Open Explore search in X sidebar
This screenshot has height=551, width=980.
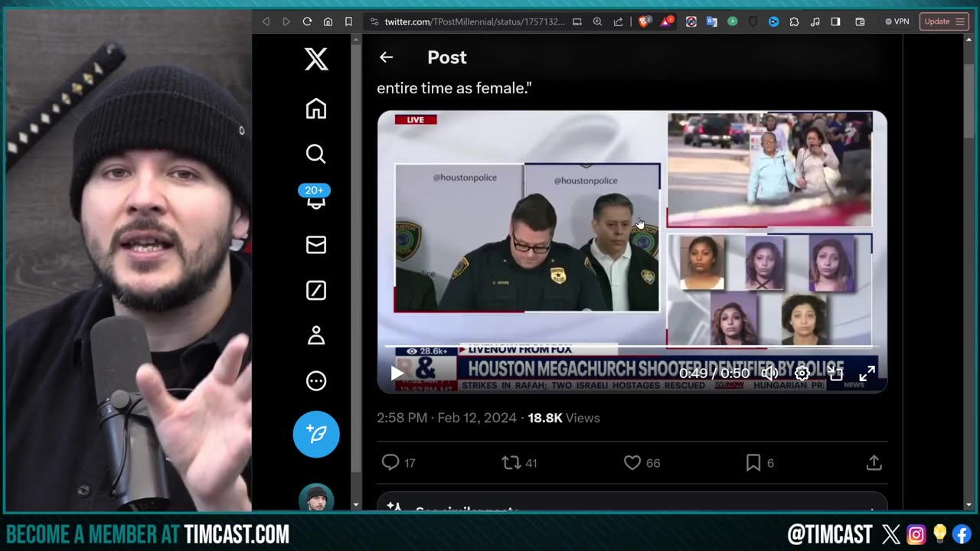point(316,154)
